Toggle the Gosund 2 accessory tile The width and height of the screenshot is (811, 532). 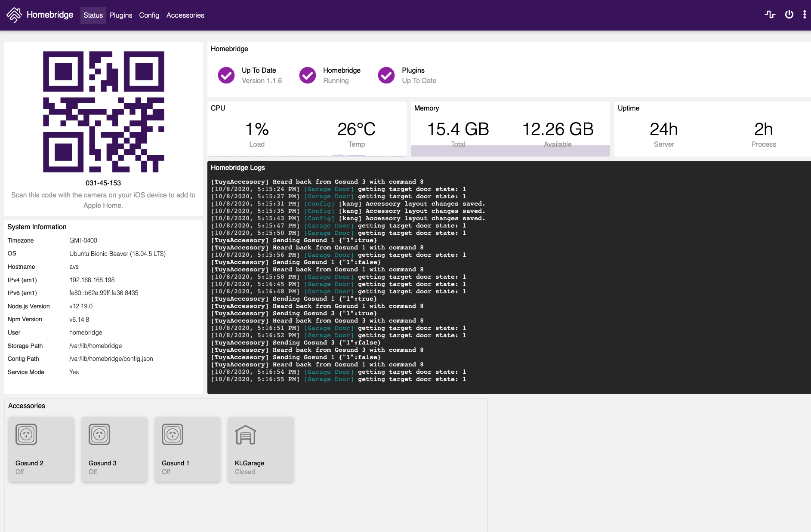(41, 449)
